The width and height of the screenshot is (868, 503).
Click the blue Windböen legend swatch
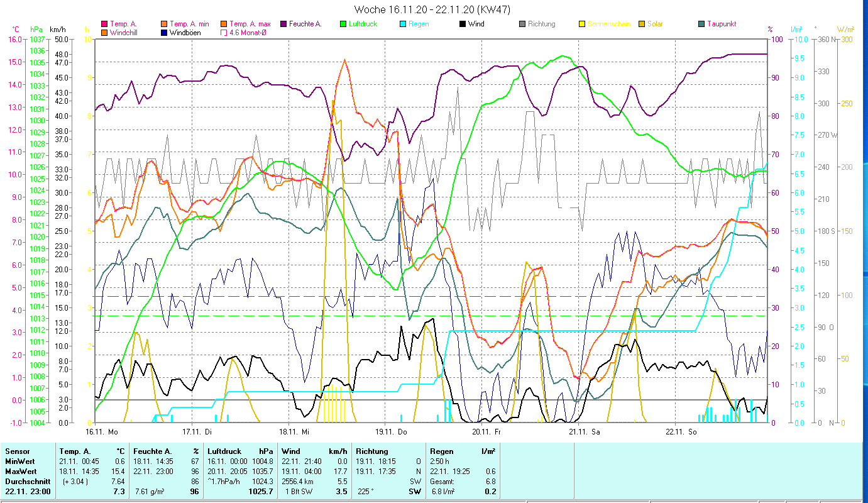click(163, 32)
